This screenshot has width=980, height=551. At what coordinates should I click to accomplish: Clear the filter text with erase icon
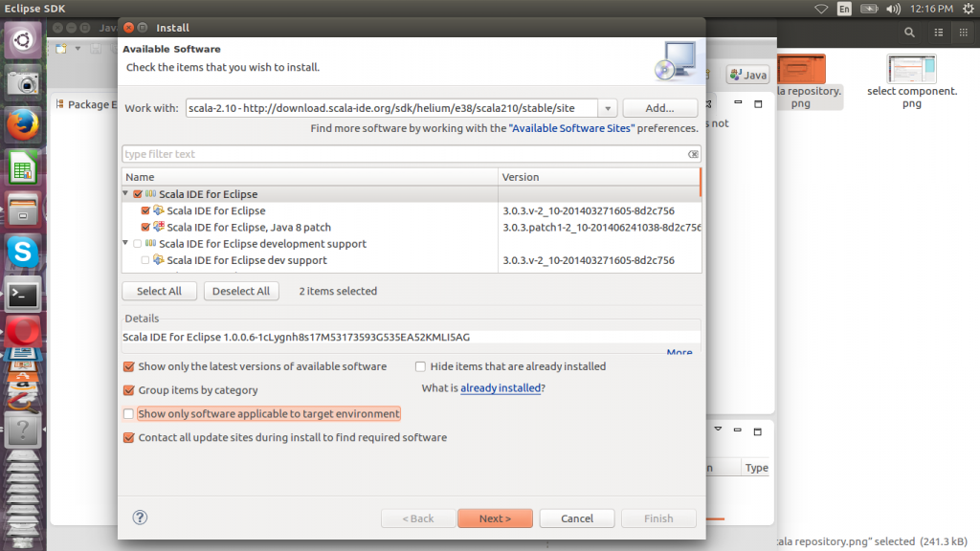(693, 154)
